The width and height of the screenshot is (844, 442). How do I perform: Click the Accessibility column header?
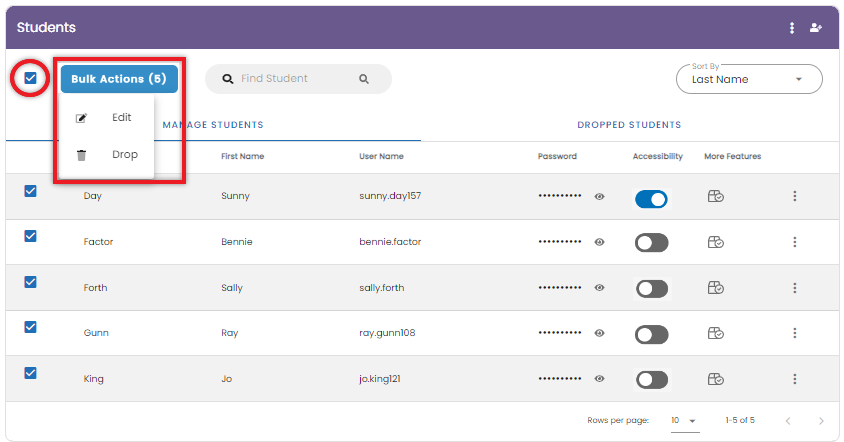point(657,156)
